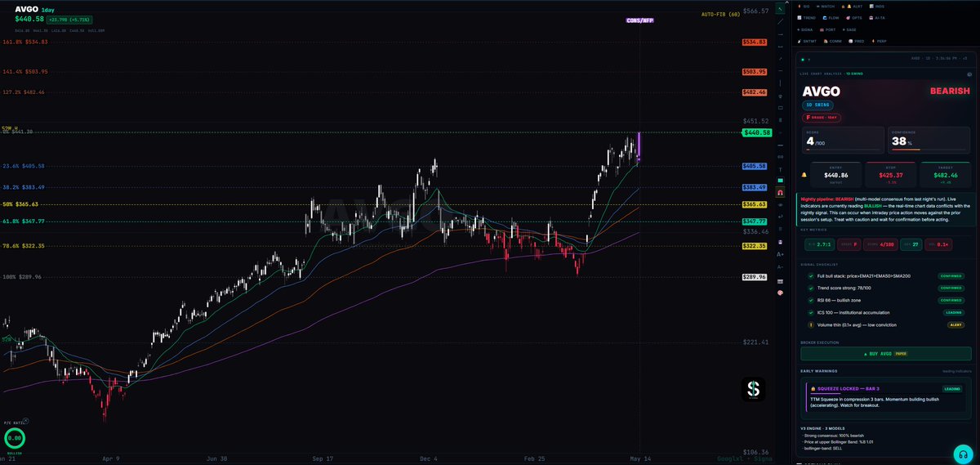The width and height of the screenshot is (980, 465).
Task: Switch to the TREND tab
Action: [x=807, y=18]
